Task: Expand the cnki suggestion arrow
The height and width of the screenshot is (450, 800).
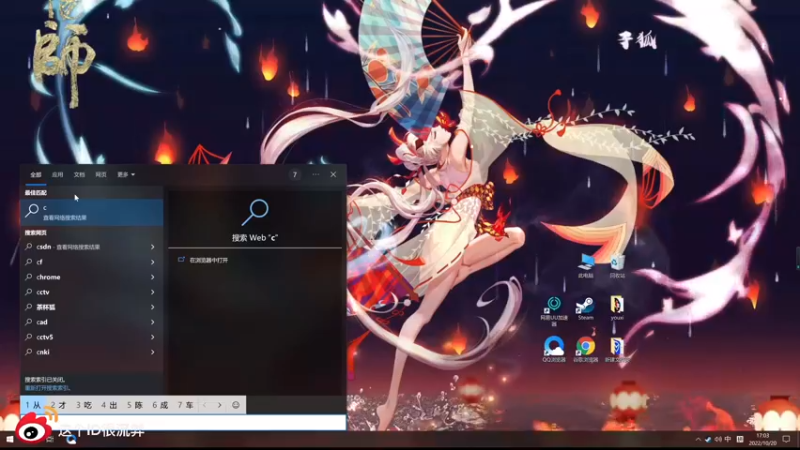Action: coord(153,352)
